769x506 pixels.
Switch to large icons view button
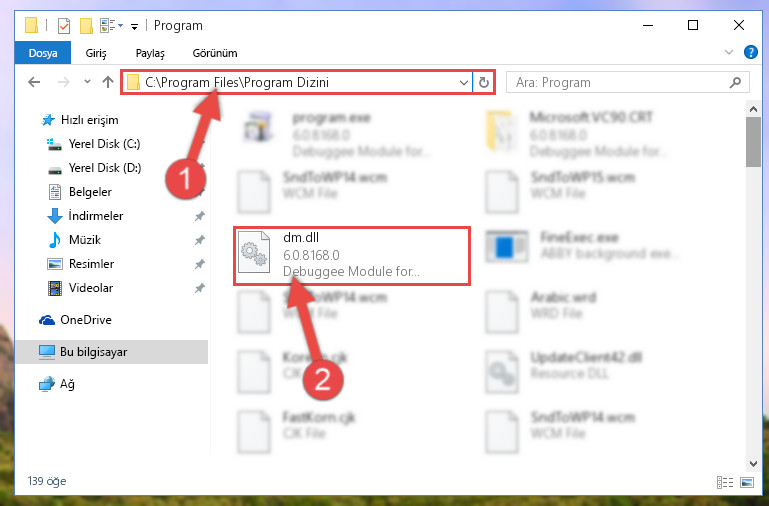click(746, 482)
